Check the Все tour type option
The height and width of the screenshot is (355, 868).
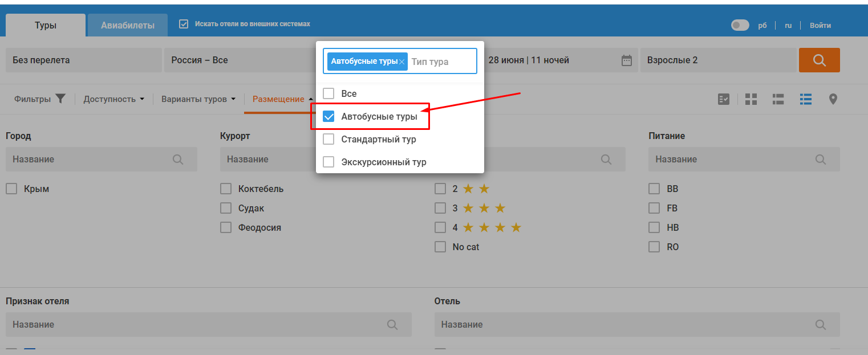[x=328, y=93]
